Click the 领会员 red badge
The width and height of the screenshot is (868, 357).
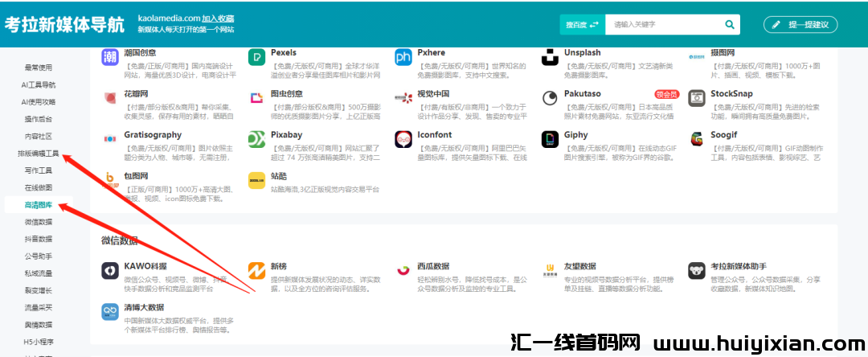pyautogui.click(x=666, y=94)
